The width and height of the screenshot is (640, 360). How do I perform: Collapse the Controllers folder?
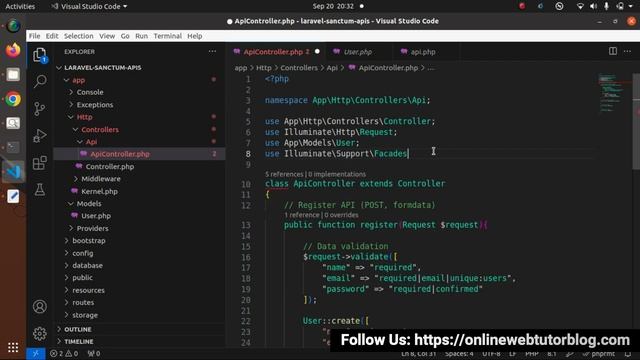coord(100,129)
